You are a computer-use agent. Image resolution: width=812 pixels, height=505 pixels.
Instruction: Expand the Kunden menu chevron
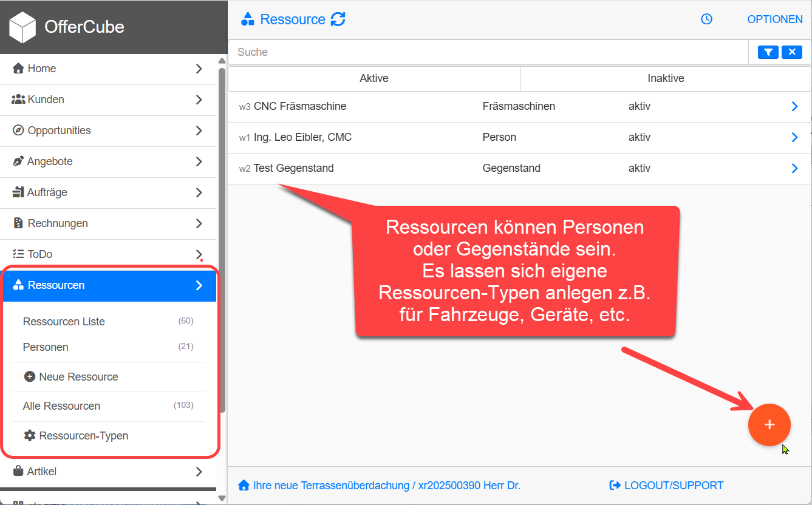pos(199,100)
